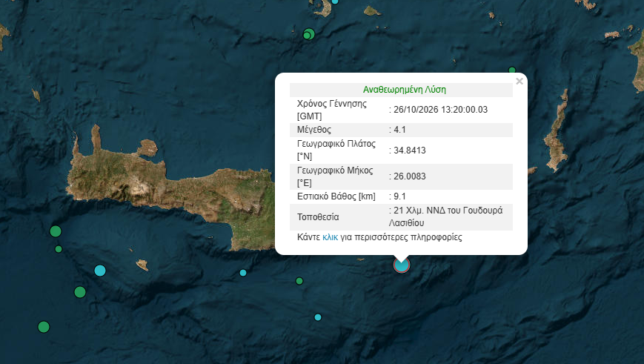Image resolution: width=644 pixels, height=364 pixels.
Task: Select the red-outlined epicenter marker under the popup
Action: [401, 265]
